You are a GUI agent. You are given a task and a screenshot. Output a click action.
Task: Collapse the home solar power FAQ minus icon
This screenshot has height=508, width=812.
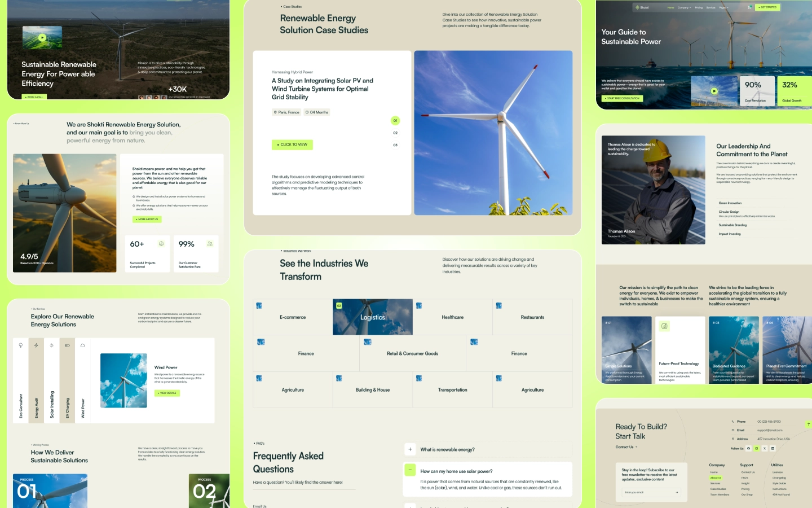(410, 470)
